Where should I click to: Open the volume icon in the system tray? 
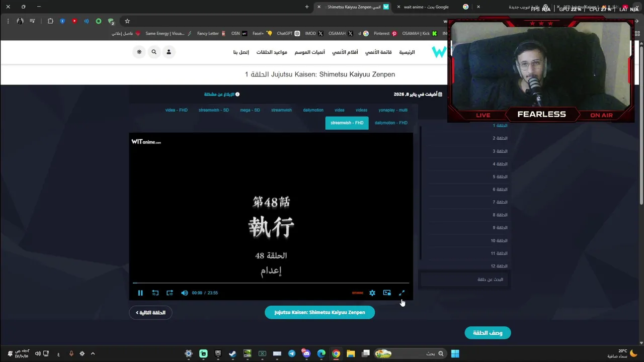(x=38, y=353)
